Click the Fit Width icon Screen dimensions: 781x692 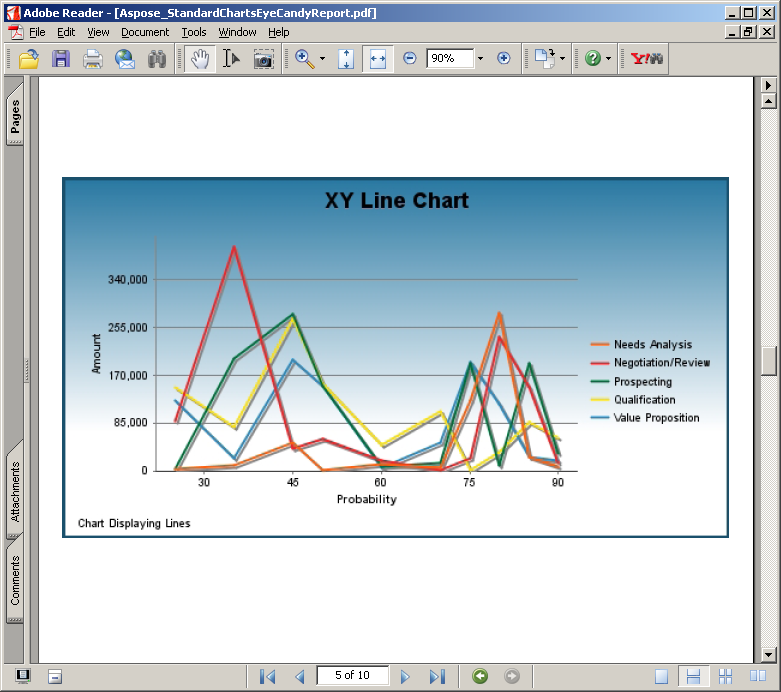[x=377, y=59]
